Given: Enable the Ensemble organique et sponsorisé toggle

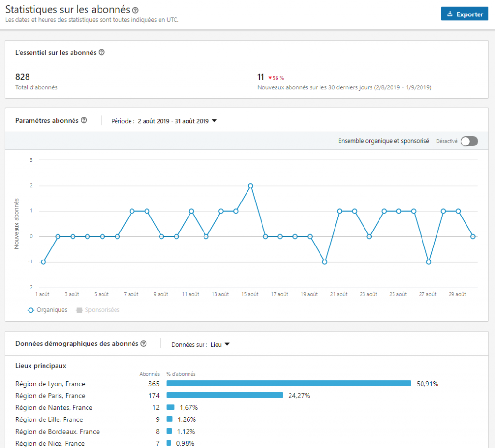Looking at the screenshot, I should 469,141.
